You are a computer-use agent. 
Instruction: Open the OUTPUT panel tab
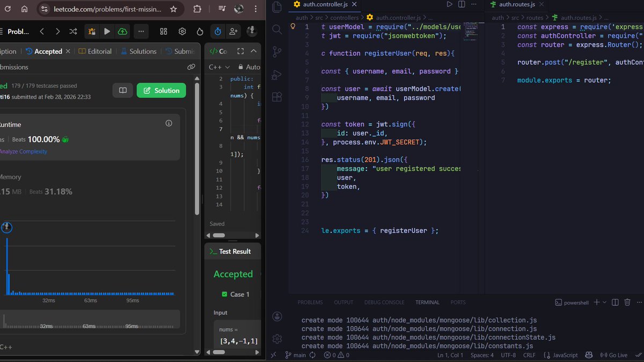(x=343, y=302)
